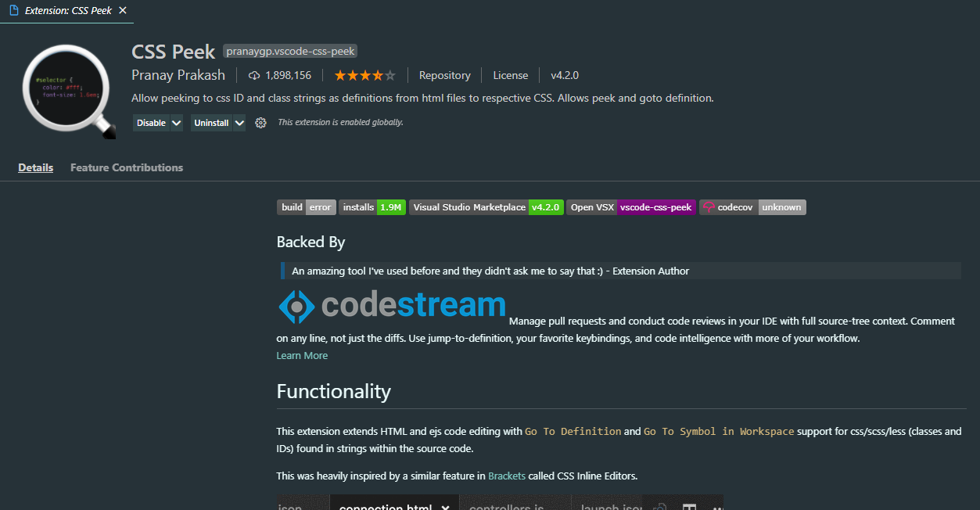This screenshot has width=980, height=510.
Task: Click the Open VSX vscode-css-peek badge
Action: (631, 207)
